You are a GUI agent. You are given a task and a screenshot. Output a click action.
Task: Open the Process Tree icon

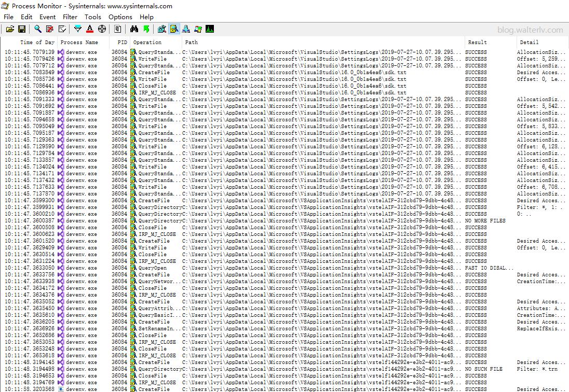click(118, 29)
